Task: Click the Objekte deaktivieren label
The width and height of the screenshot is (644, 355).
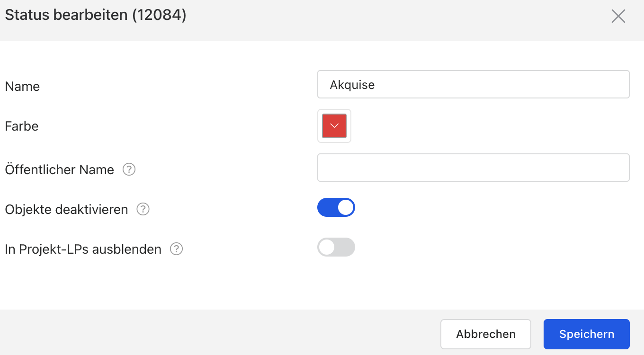Action: coord(67,210)
